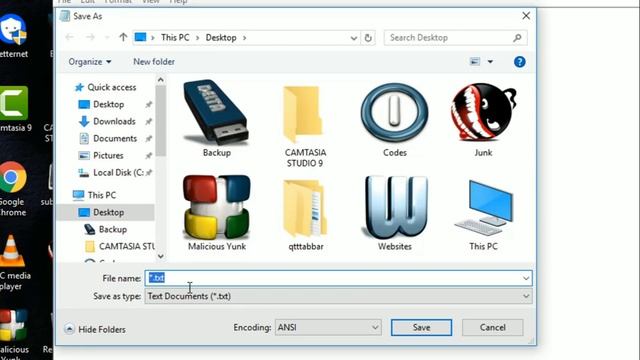
Task: Open the Websites folder icon
Action: pos(394,213)
